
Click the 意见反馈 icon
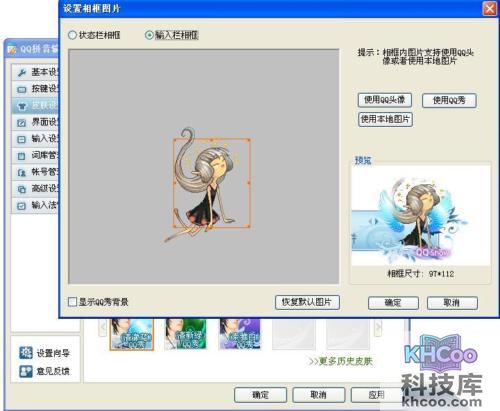[26, 371]
